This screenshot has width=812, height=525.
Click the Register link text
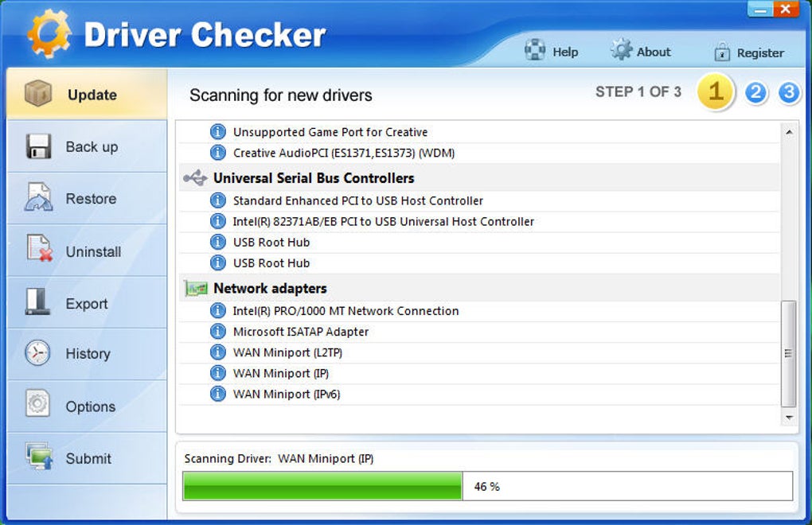(x=760, y=52)
